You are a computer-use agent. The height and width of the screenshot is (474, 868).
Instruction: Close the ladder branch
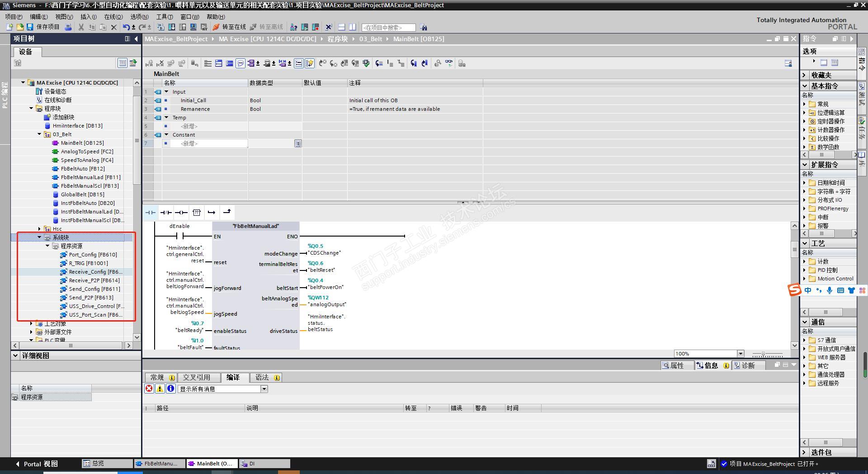click(x=227, y=212)
